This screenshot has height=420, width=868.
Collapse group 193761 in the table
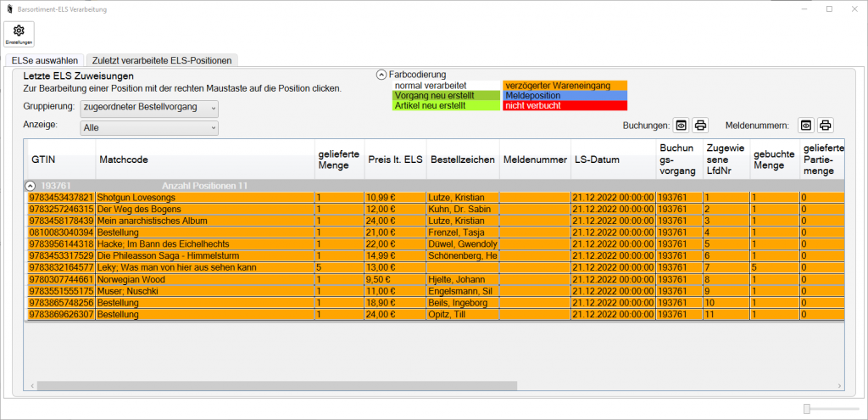[31, 185]
